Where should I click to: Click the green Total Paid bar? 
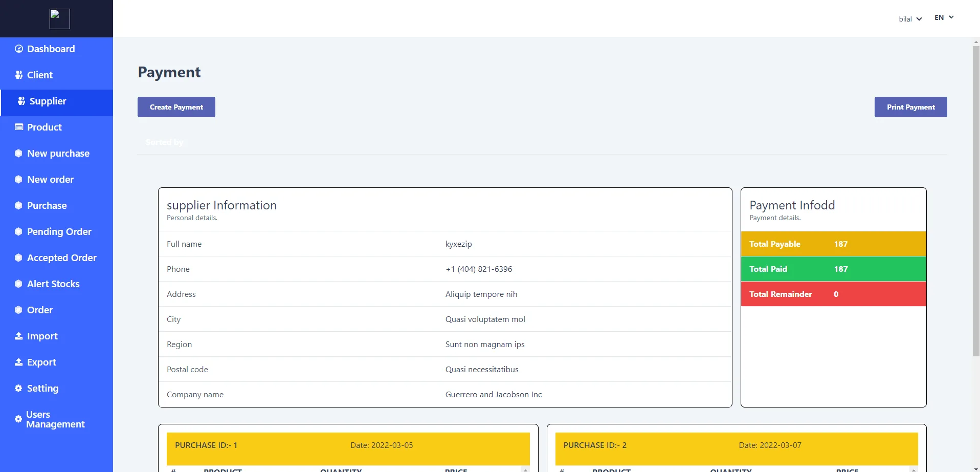(x=833, y=269)
